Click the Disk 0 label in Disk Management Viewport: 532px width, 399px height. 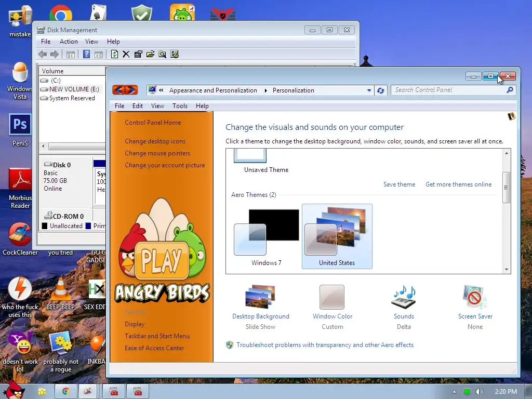tap(62, 165)
